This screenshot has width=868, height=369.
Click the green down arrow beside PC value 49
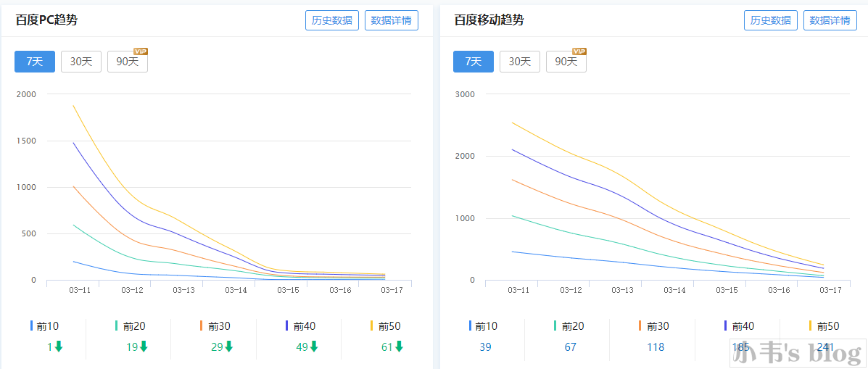click(314, 347)
